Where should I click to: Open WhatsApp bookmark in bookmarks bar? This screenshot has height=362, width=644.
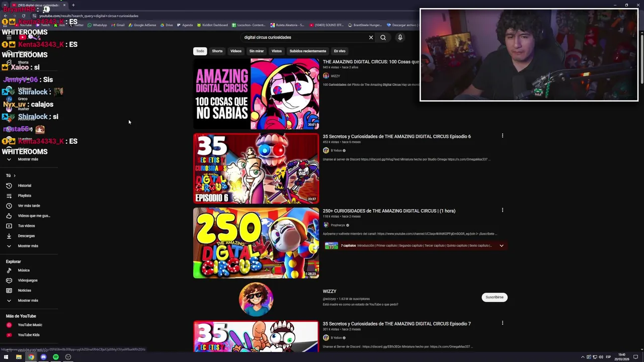pyautogui.click(x=97, y=25)
